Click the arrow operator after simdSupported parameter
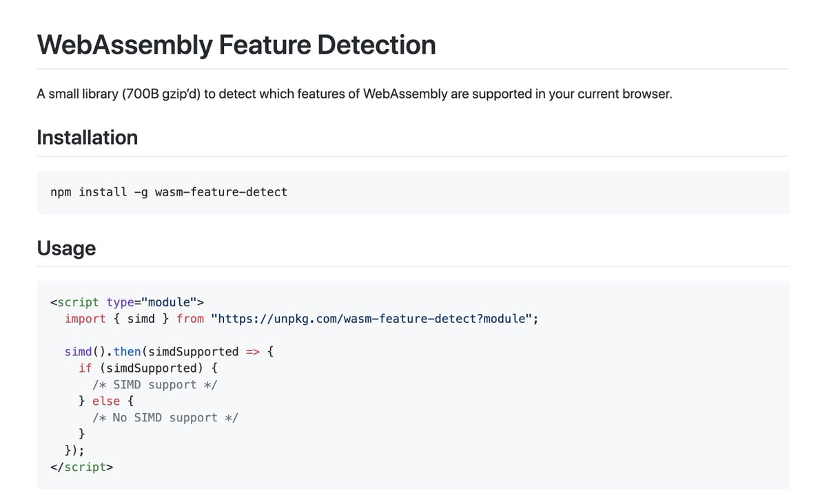 pyautogui.click(x=253, y=352)
